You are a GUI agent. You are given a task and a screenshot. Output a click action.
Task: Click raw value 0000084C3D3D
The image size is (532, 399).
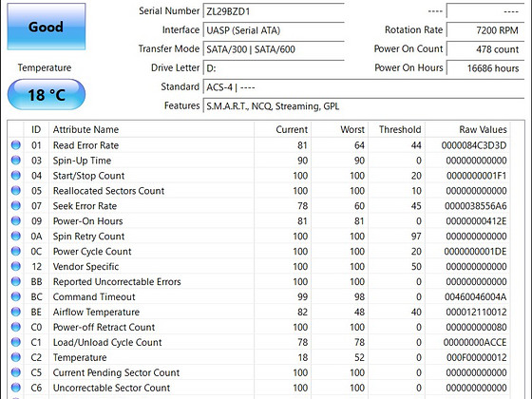474,145
